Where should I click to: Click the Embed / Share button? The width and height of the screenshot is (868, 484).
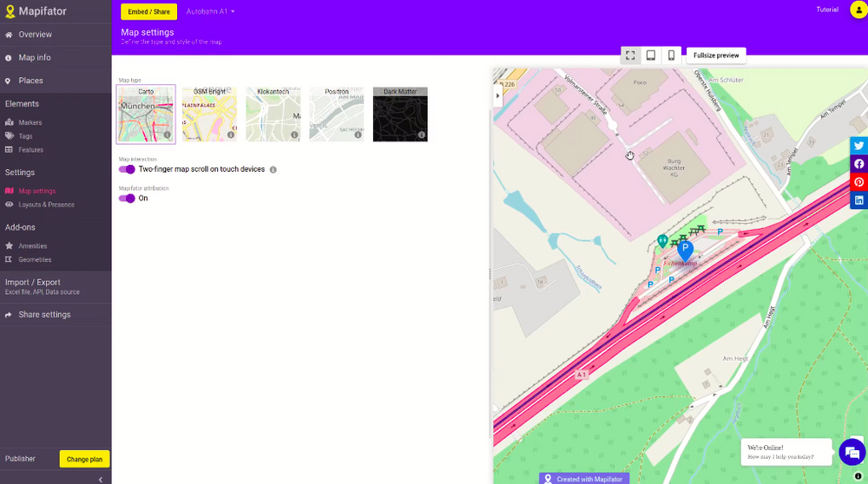[x=148, y=11]
